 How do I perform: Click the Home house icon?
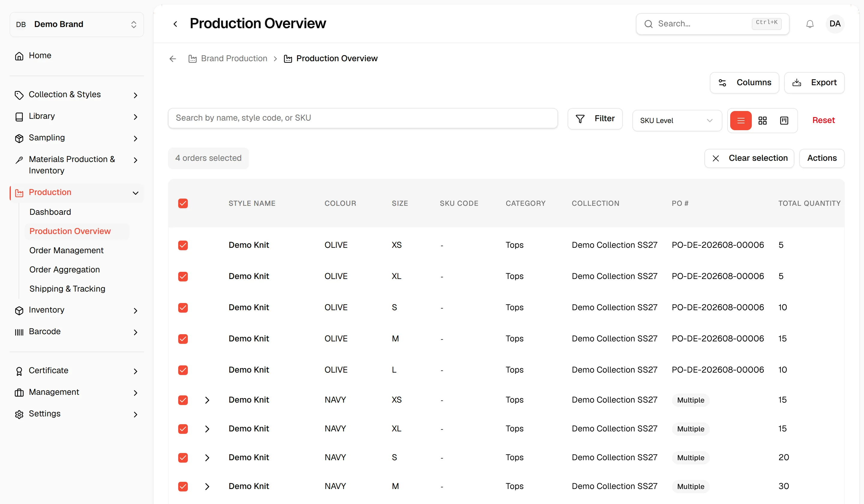pyautogui.click(x=19, y=56)
